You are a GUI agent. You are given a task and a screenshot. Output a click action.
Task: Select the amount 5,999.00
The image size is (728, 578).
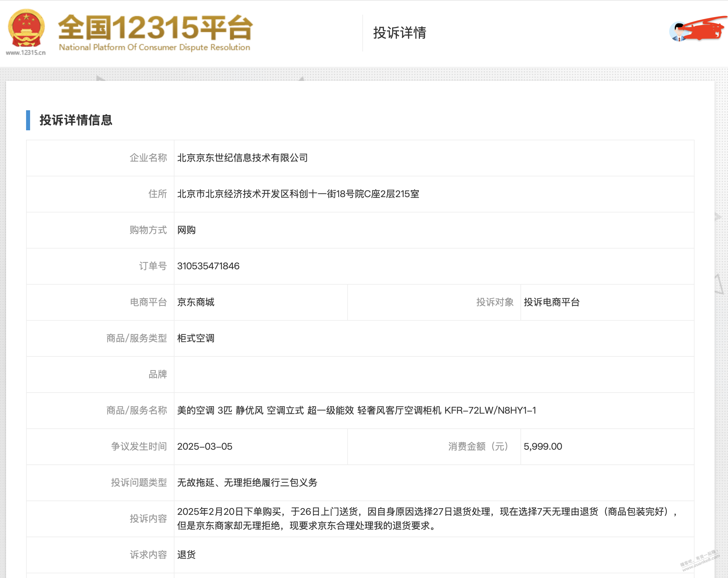(543, 447)
